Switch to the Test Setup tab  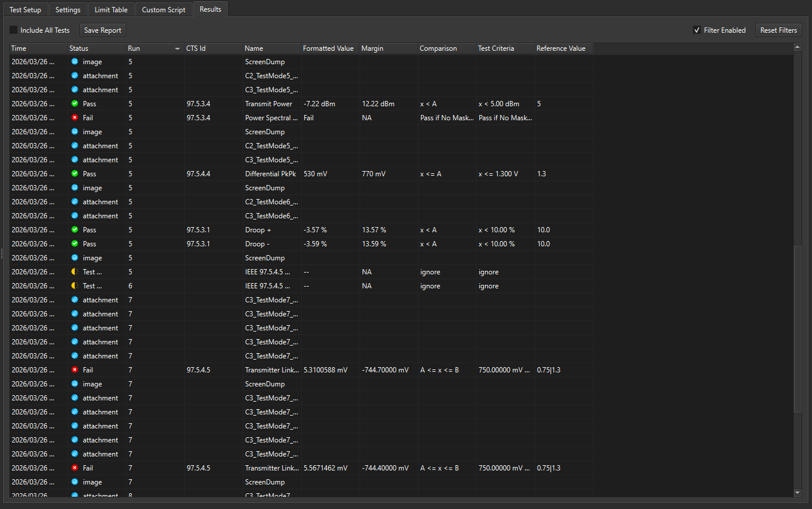(25, 10)
